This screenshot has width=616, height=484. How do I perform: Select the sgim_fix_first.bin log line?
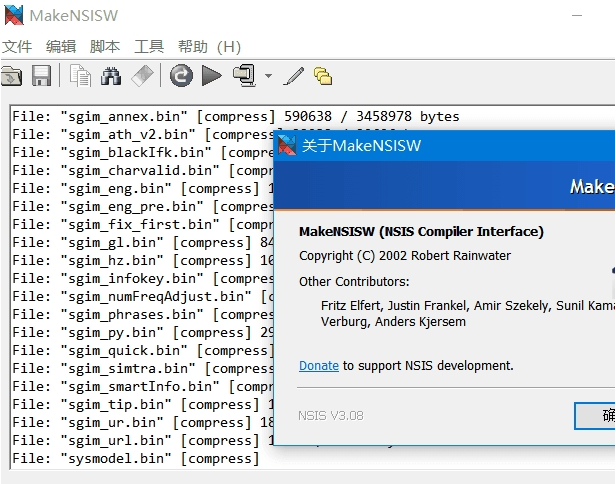pos(143,225)
